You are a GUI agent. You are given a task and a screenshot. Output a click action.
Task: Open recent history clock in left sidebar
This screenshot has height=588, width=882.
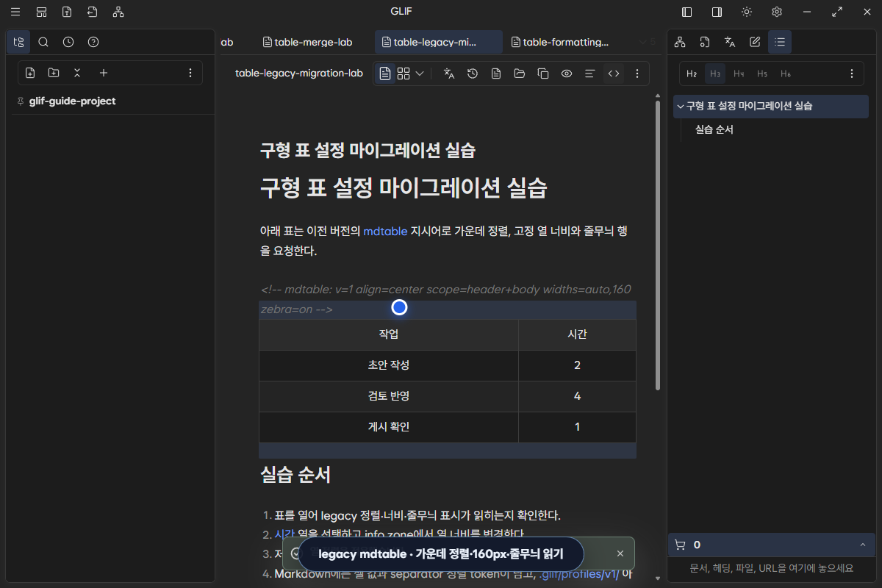click(x=68, y=42)
